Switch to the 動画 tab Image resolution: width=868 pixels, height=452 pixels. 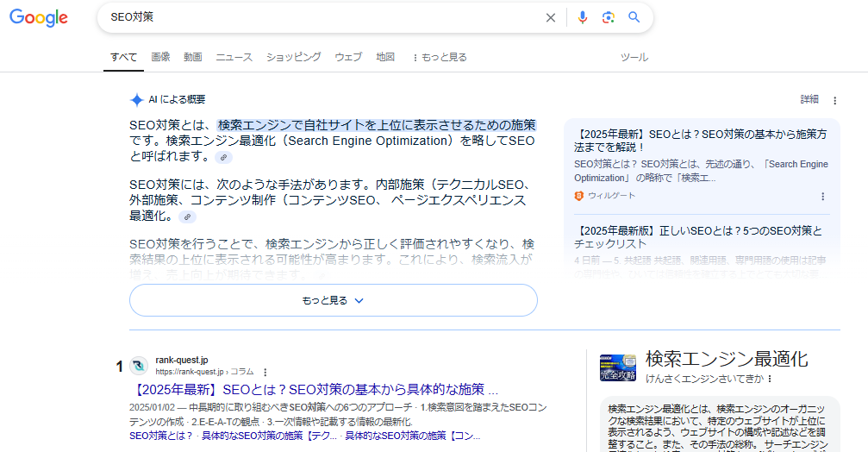click(x=192, y=57)
